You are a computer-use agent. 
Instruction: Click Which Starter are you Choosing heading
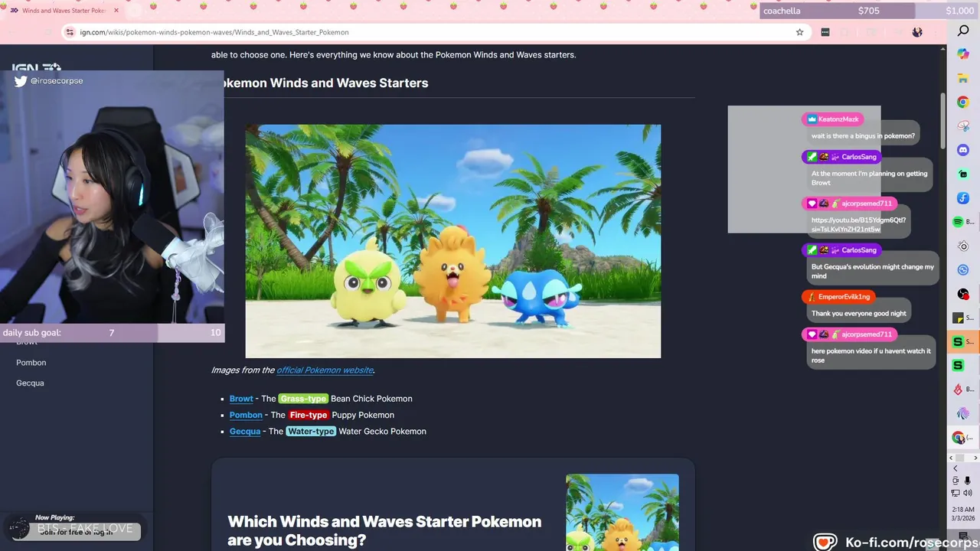[384, 530]
